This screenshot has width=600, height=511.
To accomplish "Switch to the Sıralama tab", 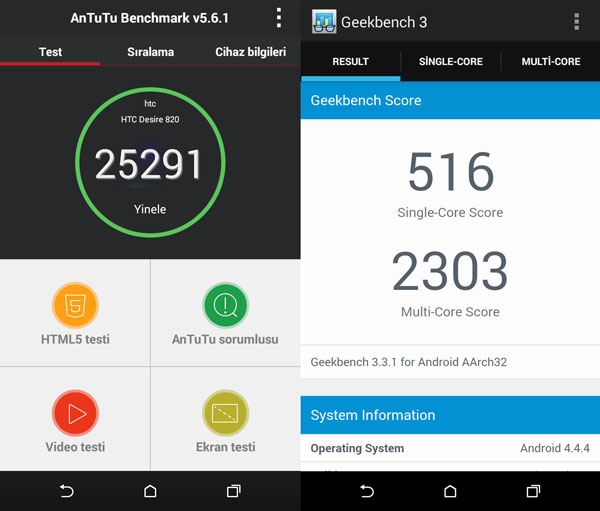I will [150, 52].
